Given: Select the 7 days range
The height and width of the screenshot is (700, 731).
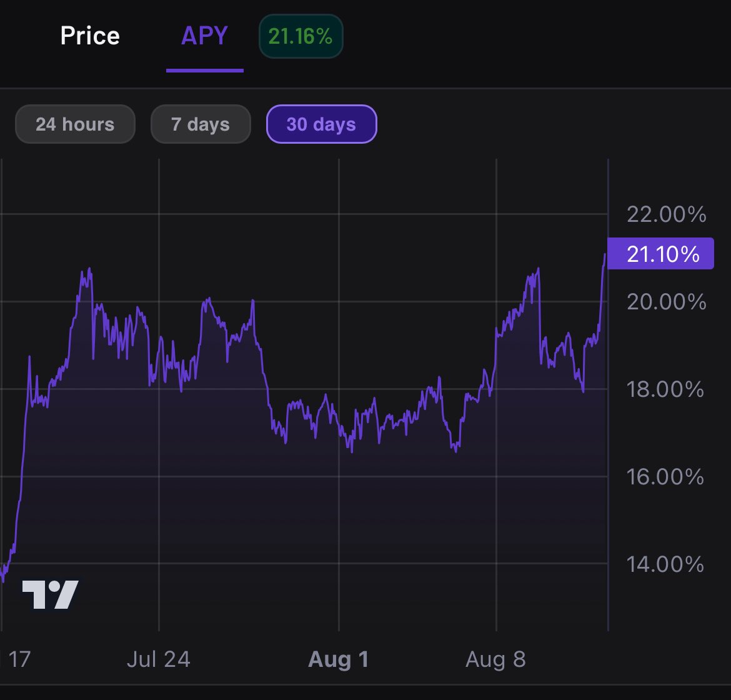Looking at the screenshot, I should 201,124.
